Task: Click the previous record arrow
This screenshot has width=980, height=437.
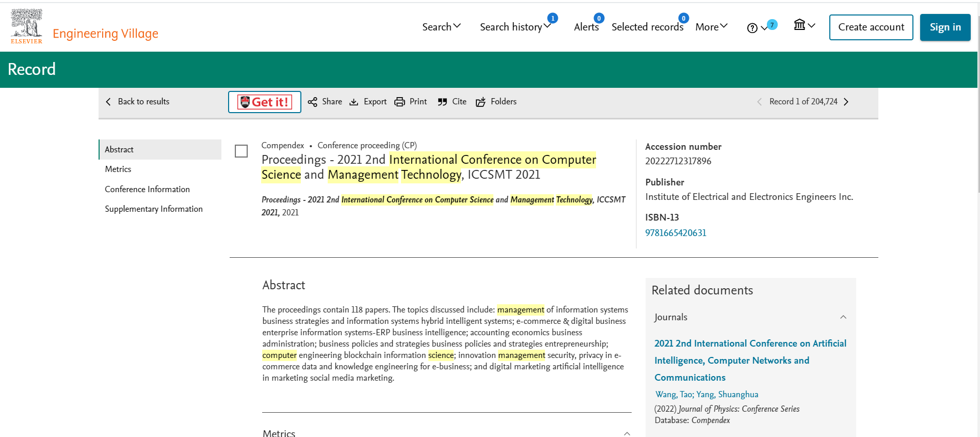Action: (759, 102)
